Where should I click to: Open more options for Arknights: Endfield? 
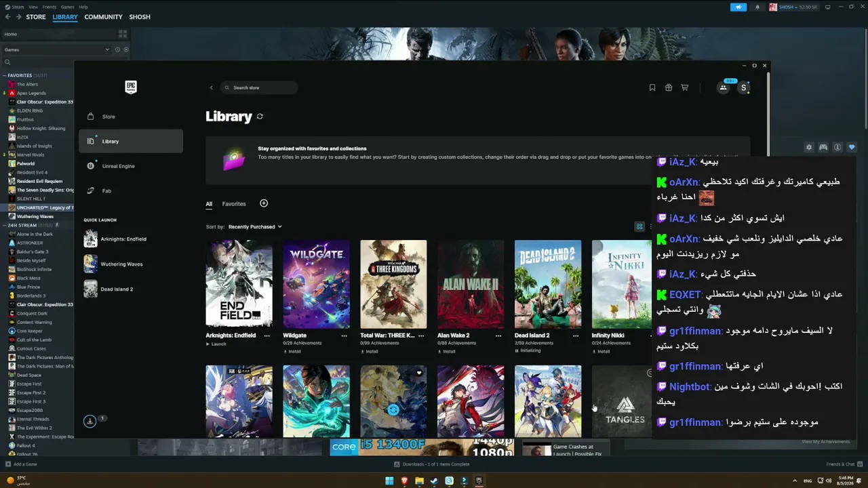coord(267,335)
